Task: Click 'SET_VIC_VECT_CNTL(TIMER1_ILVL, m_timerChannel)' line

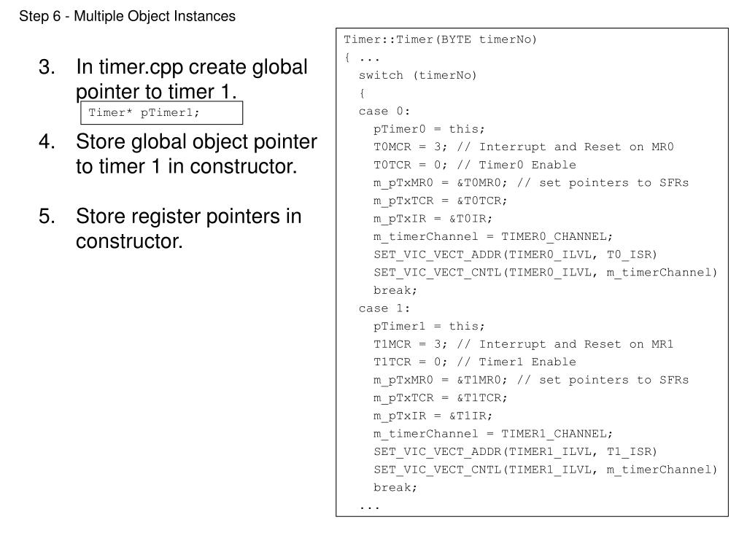Action: [x=546, y=470]
